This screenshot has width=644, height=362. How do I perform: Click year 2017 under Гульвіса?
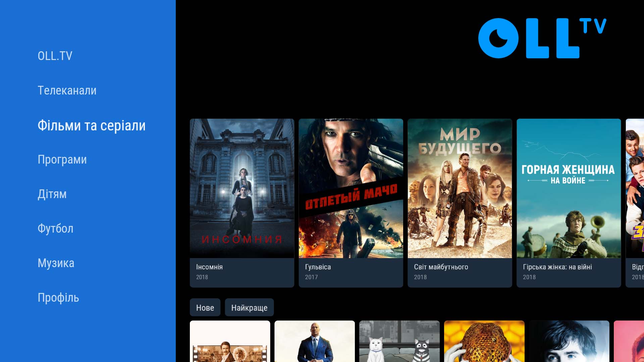[311, 277]
